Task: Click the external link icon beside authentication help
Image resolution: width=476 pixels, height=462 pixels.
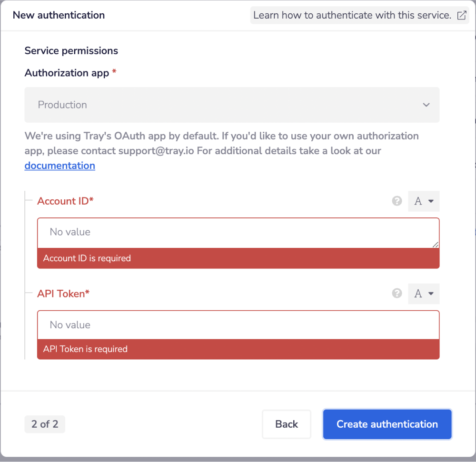Action: tap(461, 15)
